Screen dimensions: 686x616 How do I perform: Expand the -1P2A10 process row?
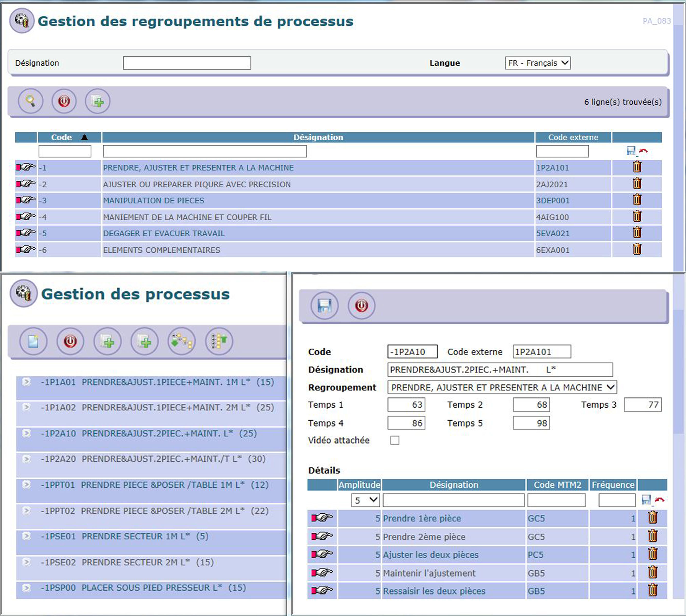coord(26,433)
